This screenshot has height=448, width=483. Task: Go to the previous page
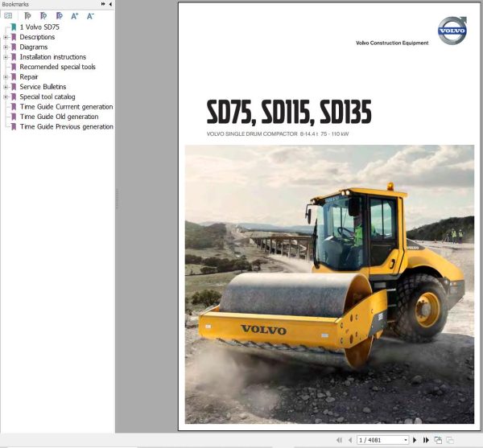click(x=350, y=440)
